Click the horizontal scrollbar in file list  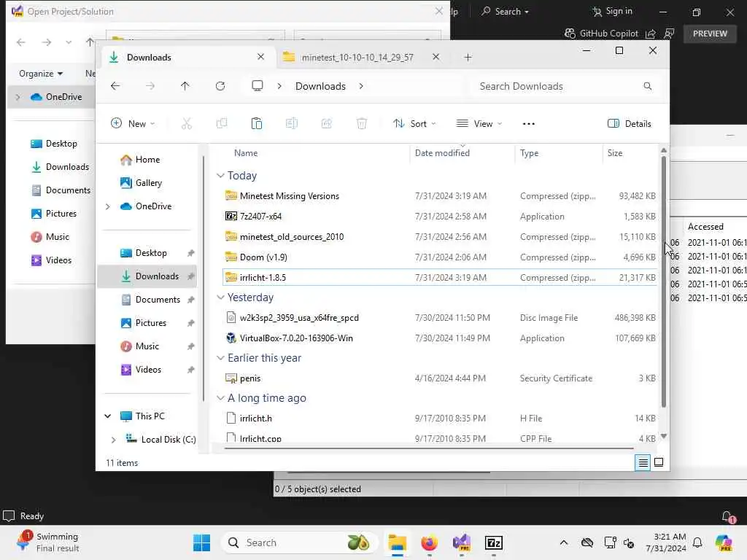coord(429,448)
